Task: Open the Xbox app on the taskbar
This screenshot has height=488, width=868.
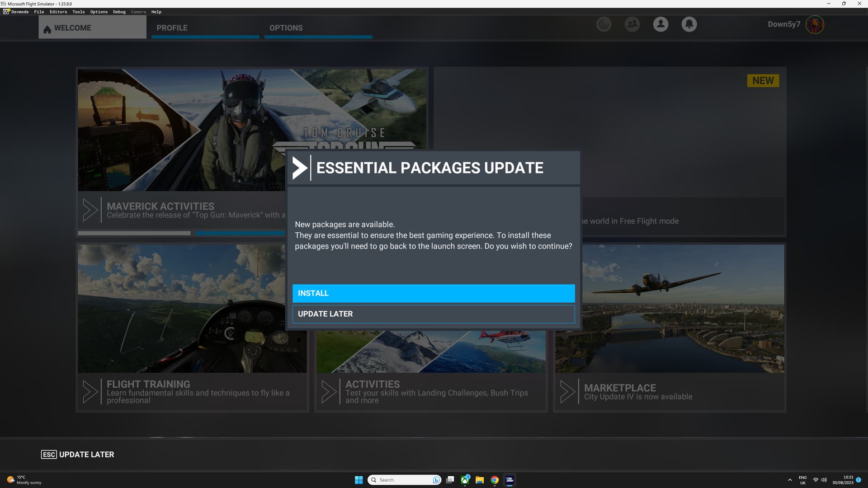Action: (465, 480)
